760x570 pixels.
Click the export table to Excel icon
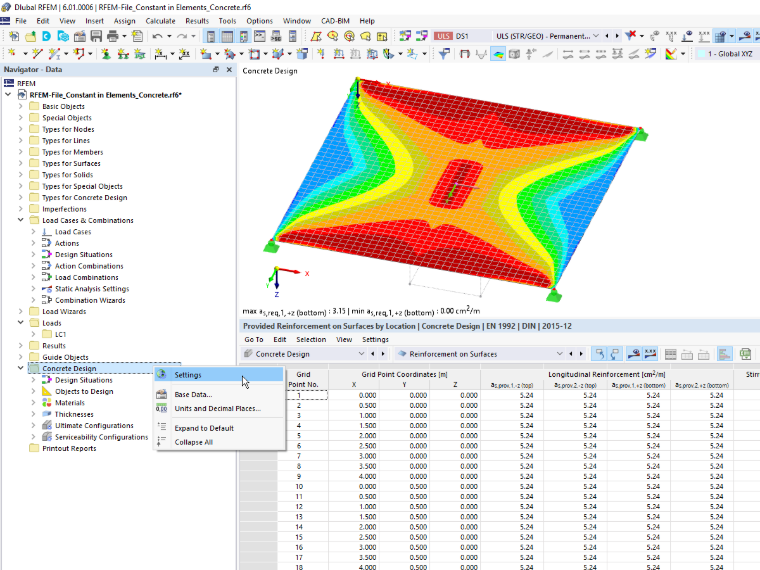coord(745,354)
